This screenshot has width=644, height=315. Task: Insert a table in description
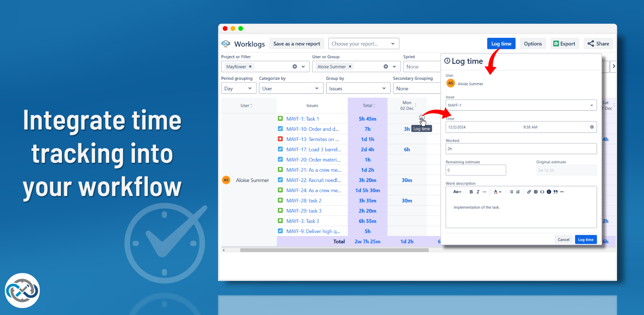(535, 192)
